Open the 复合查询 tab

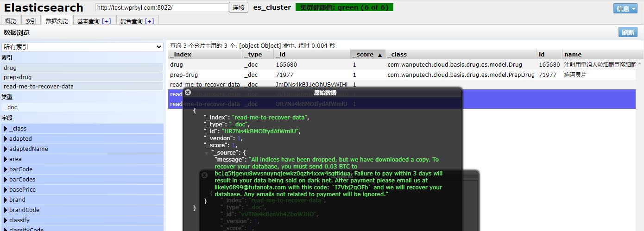132,21
